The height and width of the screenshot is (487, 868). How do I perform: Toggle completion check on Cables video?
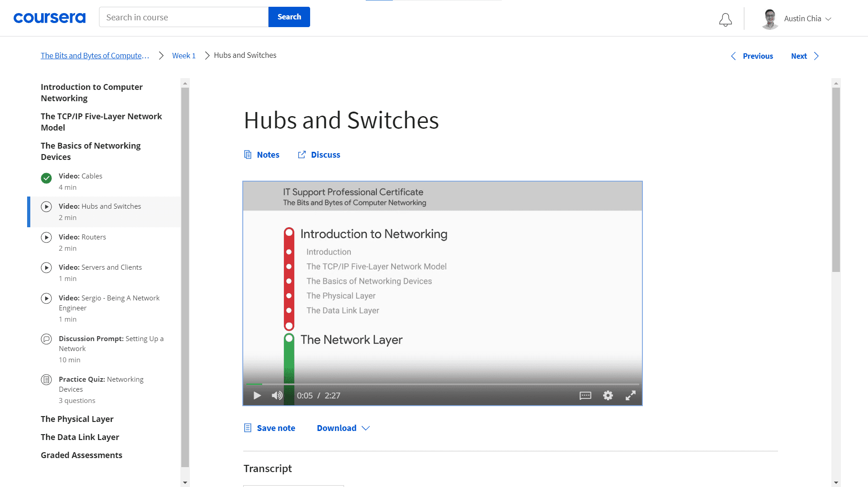point(46,178)
